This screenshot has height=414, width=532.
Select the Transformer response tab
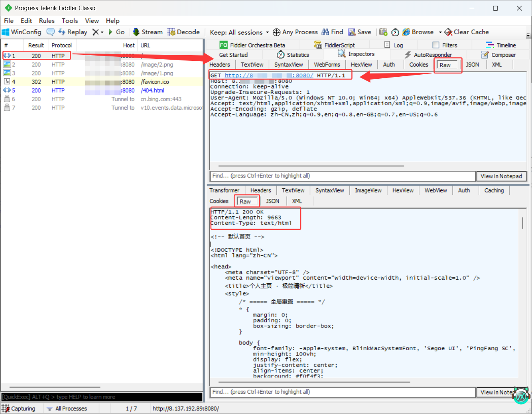click(224, 190)
